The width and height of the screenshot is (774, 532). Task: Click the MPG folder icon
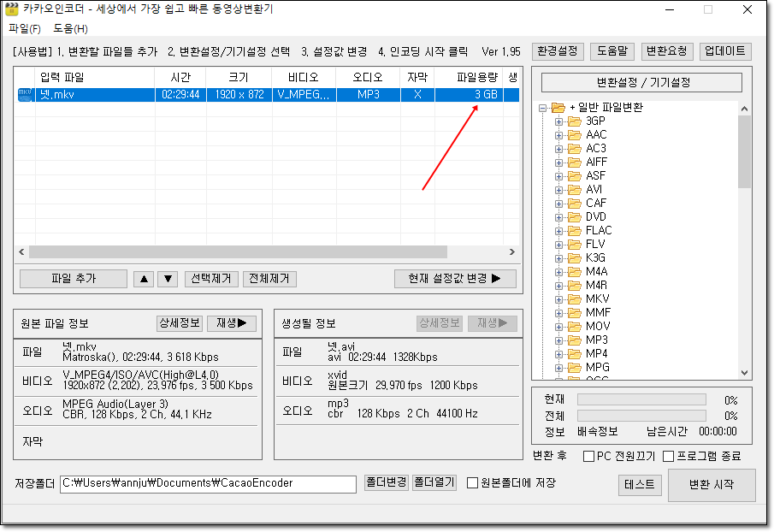574,368
